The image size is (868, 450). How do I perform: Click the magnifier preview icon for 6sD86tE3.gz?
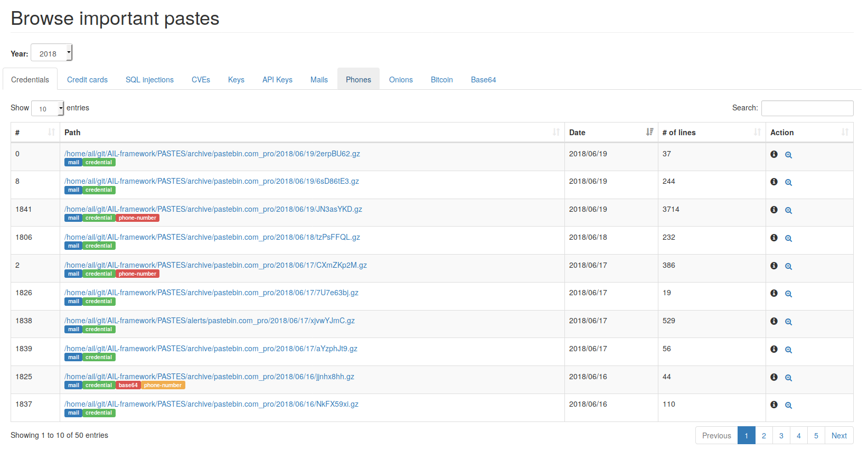(788, 182)
